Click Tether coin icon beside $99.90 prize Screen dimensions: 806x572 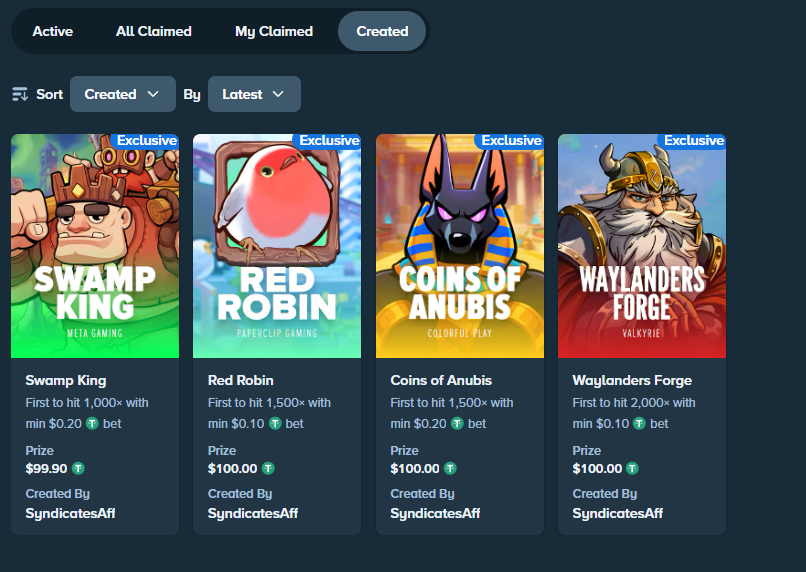pos(78,469)
